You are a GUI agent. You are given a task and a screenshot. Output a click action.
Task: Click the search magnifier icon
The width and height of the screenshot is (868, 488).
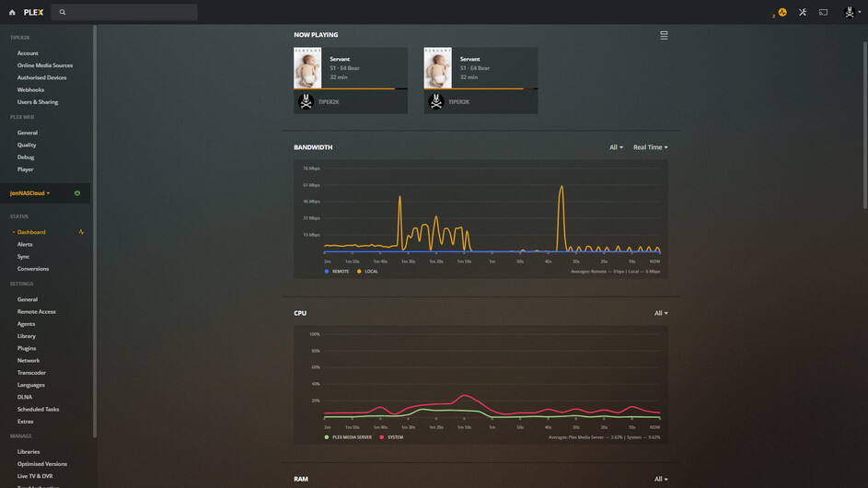pos(63,12)
